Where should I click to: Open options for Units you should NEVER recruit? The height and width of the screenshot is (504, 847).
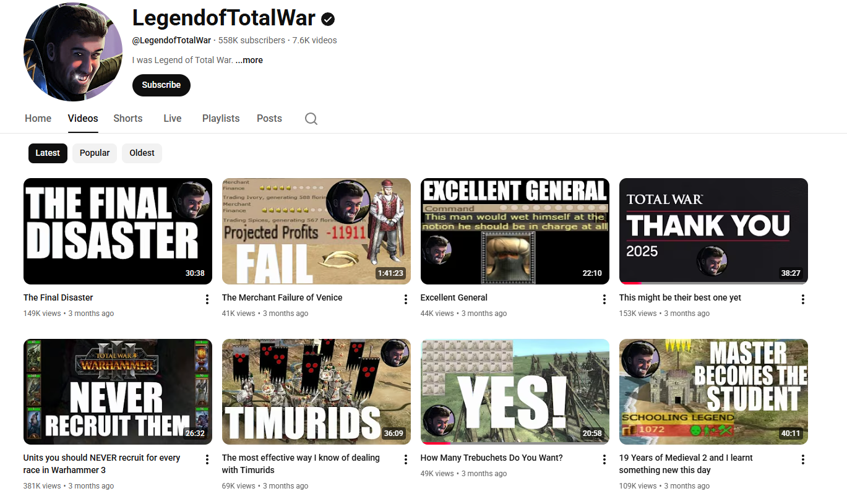click(207, 459)
